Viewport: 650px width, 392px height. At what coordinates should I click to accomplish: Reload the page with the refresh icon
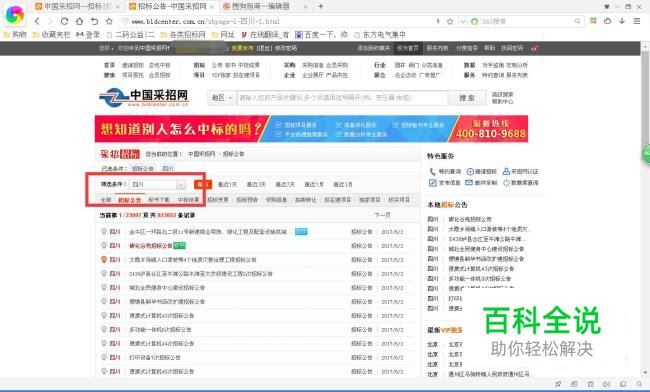click(64, 21)
